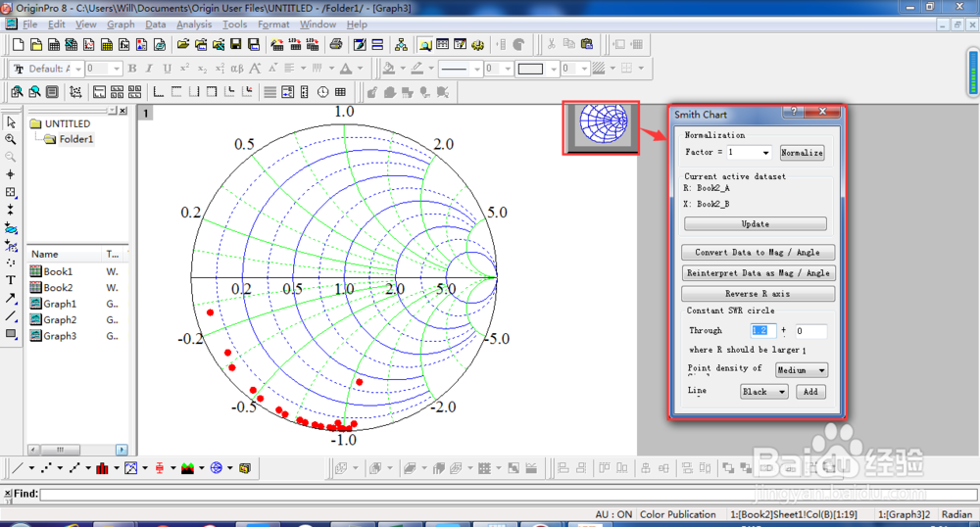Select the Line drawing tool
Image resolution: width=980 pixels, height=527 pixels.
(x=11, y=316)
